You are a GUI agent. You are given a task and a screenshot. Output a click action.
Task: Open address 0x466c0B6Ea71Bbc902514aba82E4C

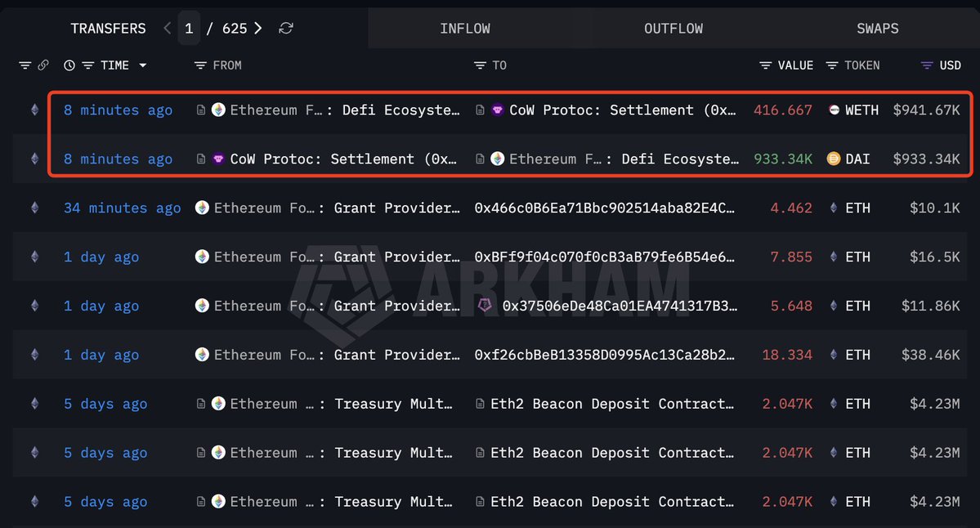(x=604, y=208)
